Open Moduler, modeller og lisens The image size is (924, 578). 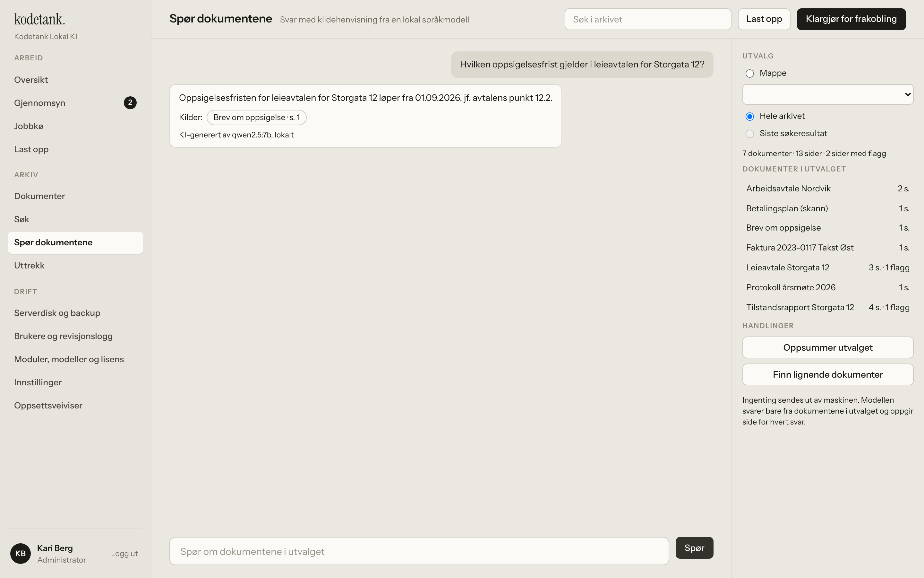75,359
